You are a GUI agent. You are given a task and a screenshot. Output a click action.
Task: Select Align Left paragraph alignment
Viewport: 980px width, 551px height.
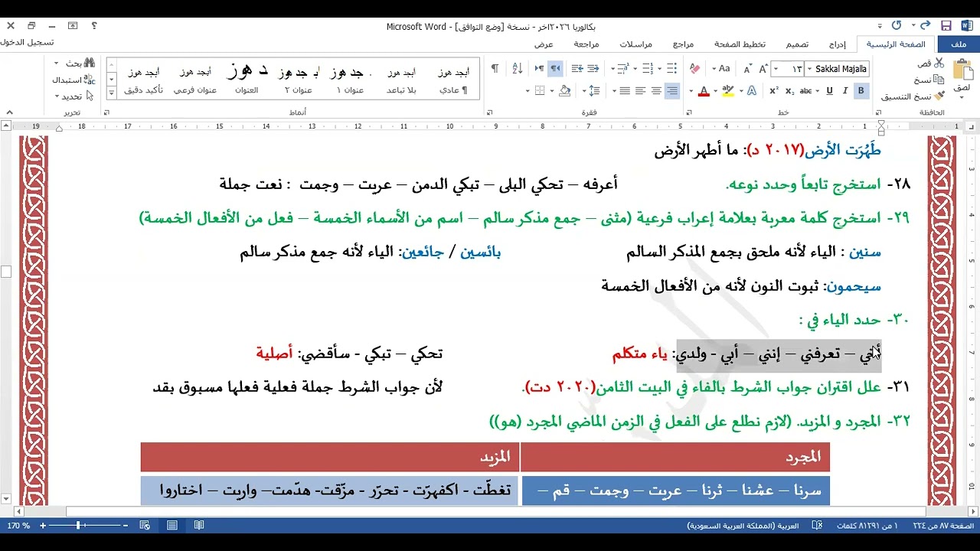point(640,91)
